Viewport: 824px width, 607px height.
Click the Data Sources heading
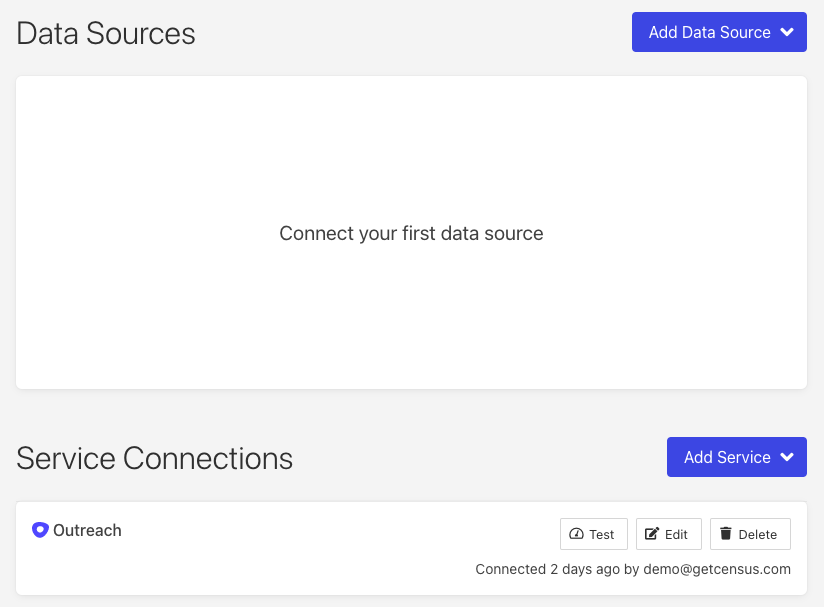click(x=106, y=33)
